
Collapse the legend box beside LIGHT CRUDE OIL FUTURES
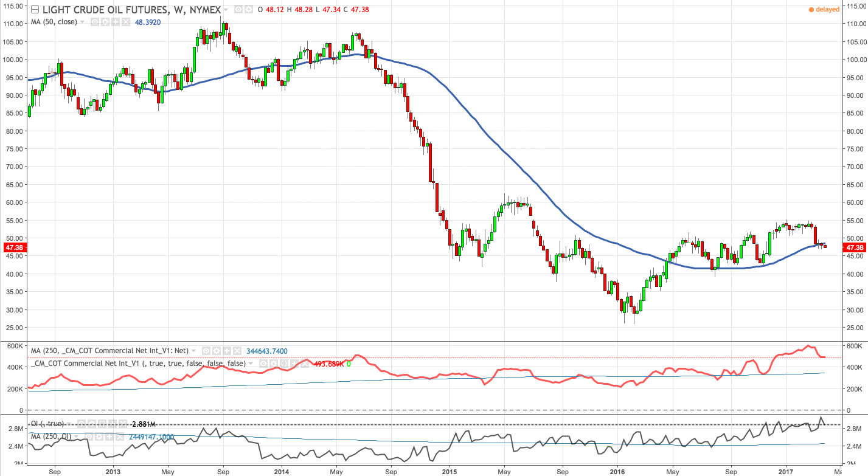pyautogui.click(x=35, y=10)
